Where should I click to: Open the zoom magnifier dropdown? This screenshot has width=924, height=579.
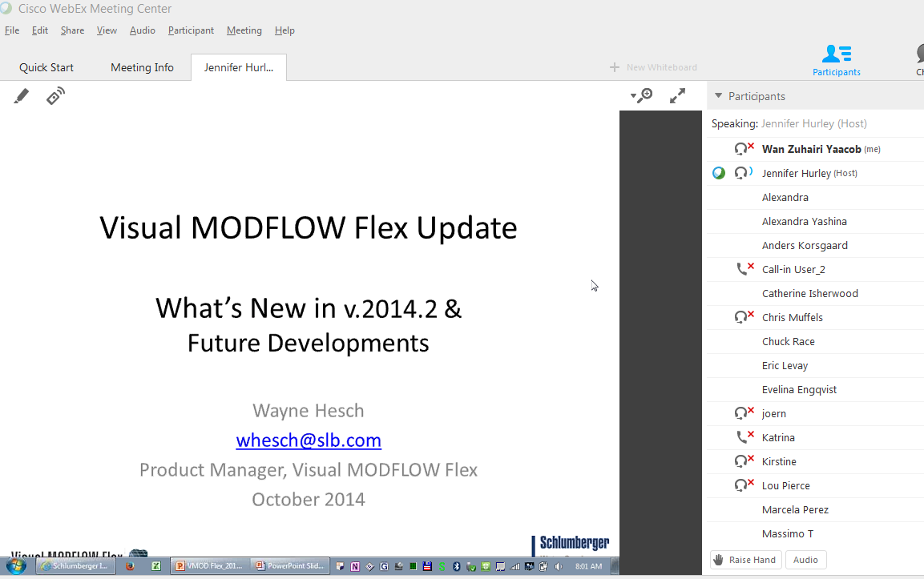(641, 95)
